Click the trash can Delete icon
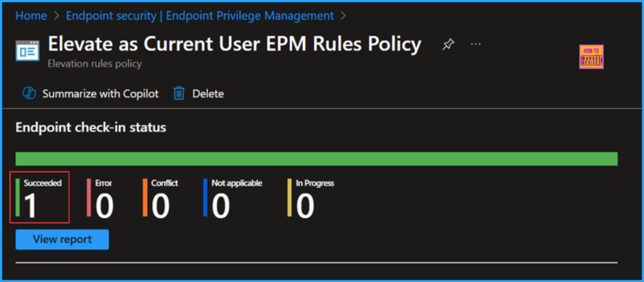This screenshot has height=282, width=644. [179, 94]
